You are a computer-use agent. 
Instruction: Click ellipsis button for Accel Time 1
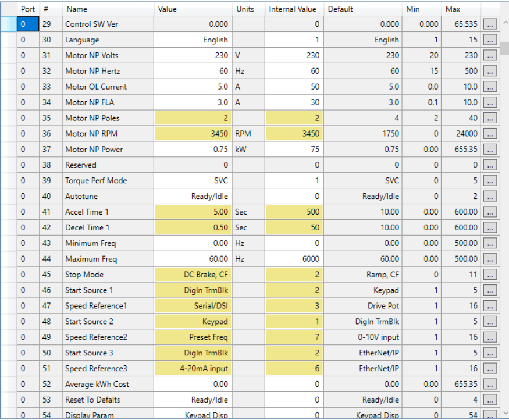[490, 212]
